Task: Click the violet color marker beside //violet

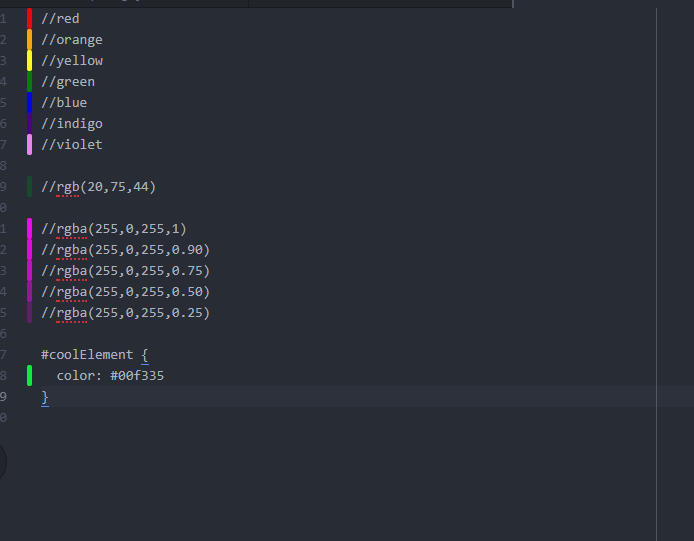Action: point(29,144)
